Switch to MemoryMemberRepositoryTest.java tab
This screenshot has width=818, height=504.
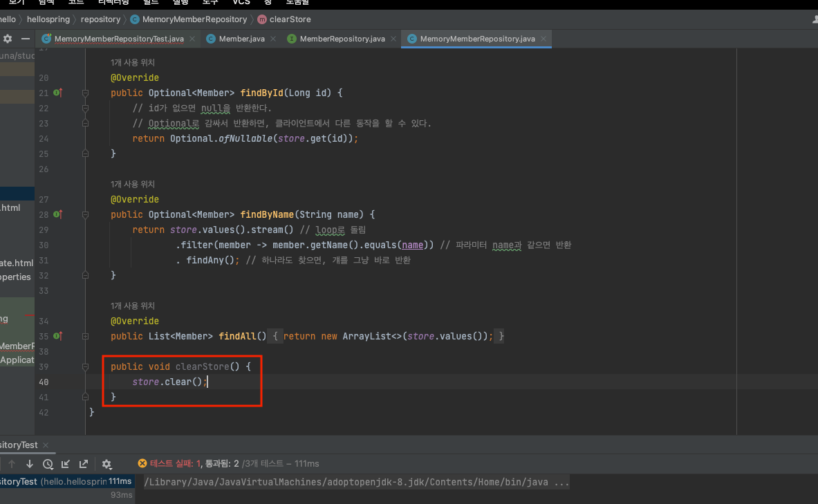(119, 39)
